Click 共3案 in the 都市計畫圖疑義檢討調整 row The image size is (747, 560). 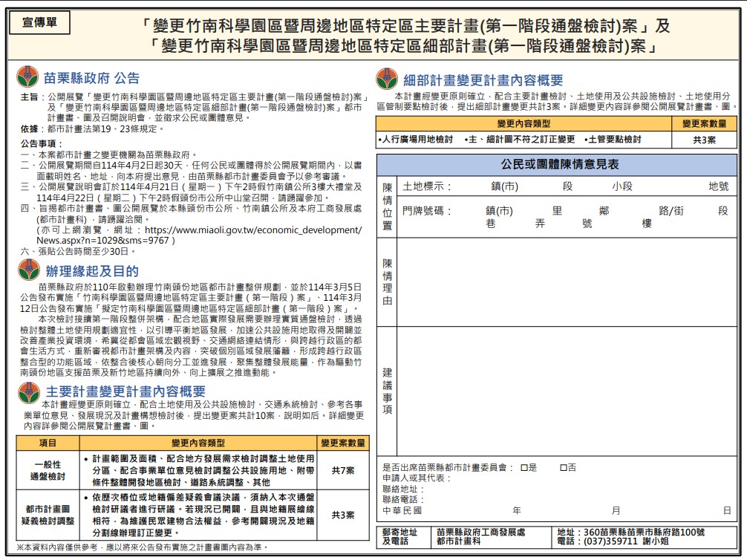point(343,515)
